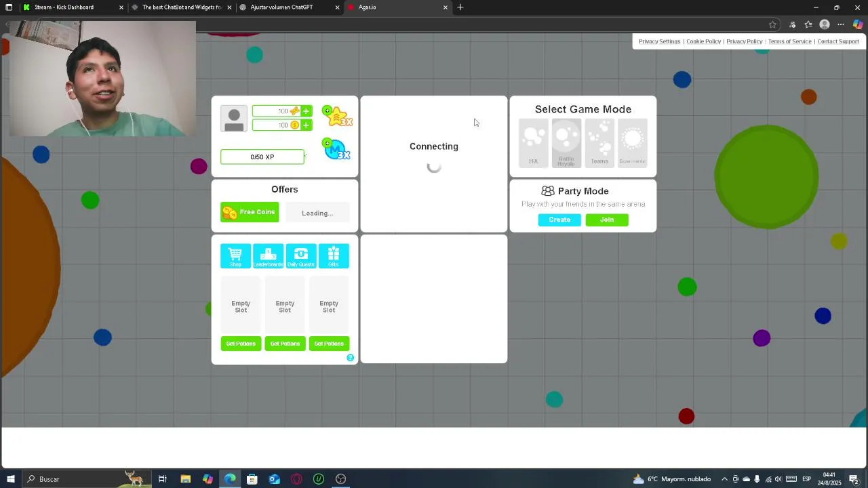The width and height of the screenshot is (868, 488).
Task: Show hidden system tray icons
Action: [x=724, y=479]
